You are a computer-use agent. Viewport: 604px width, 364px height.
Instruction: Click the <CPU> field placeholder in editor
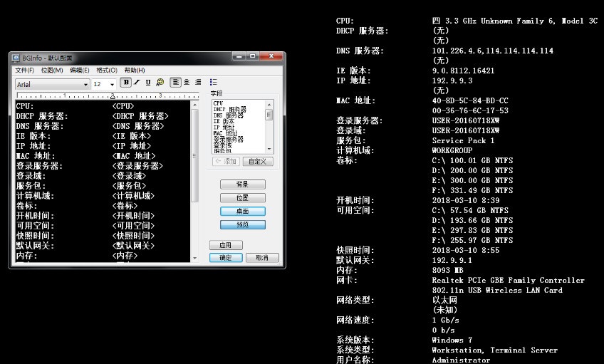click(123, 106)
